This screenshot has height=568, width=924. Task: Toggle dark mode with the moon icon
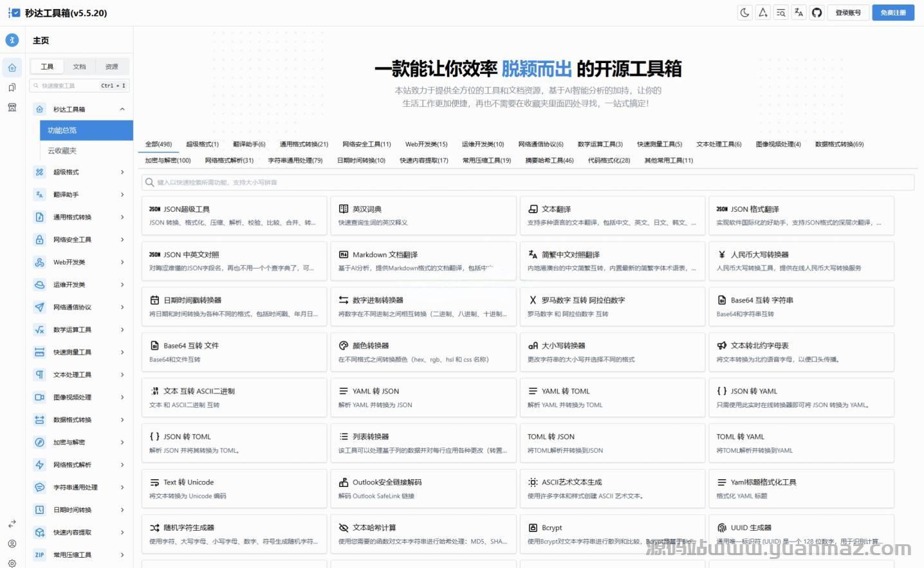click(744, 13)
